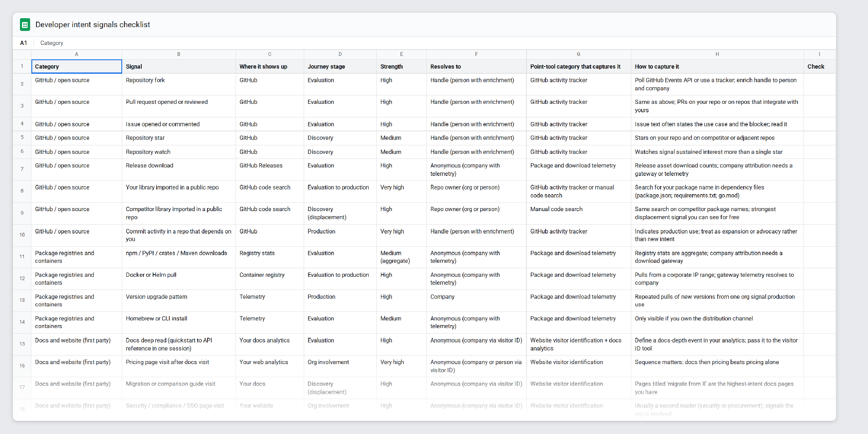Click Website visitor identification + docs analytics cell

click(x=579, y=344)
